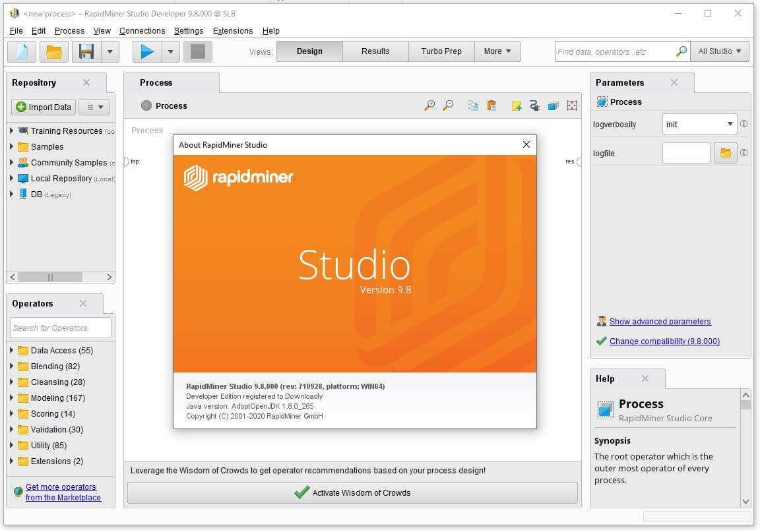The width and height of the screenshot is (760, 532).
Task: Click the Run Process play icon
Action: pos(147,51)
